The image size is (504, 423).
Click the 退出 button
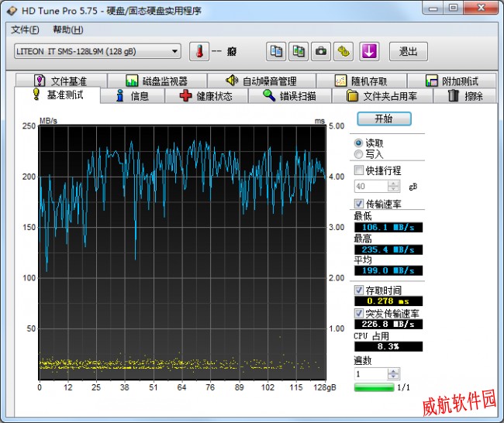pyautogui.click(x=408, y=51)
